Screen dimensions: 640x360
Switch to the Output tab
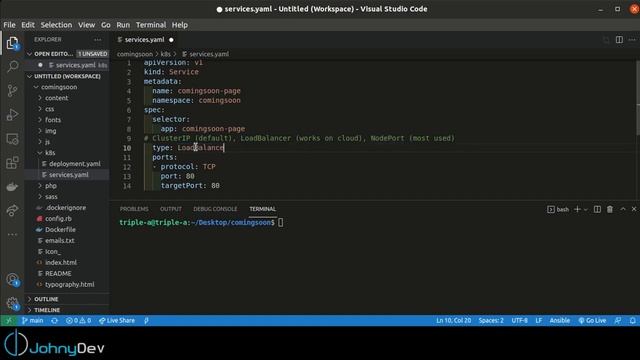(x=171, y=209)
